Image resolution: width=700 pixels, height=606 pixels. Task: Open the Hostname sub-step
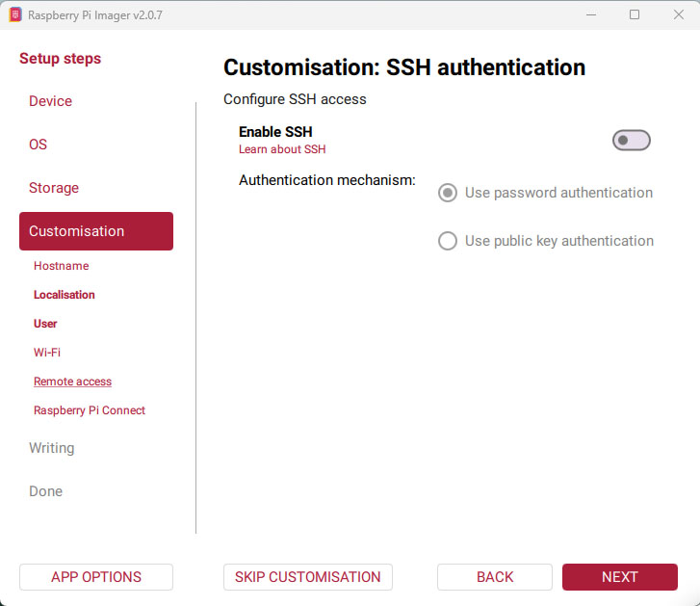click(62, 266)
